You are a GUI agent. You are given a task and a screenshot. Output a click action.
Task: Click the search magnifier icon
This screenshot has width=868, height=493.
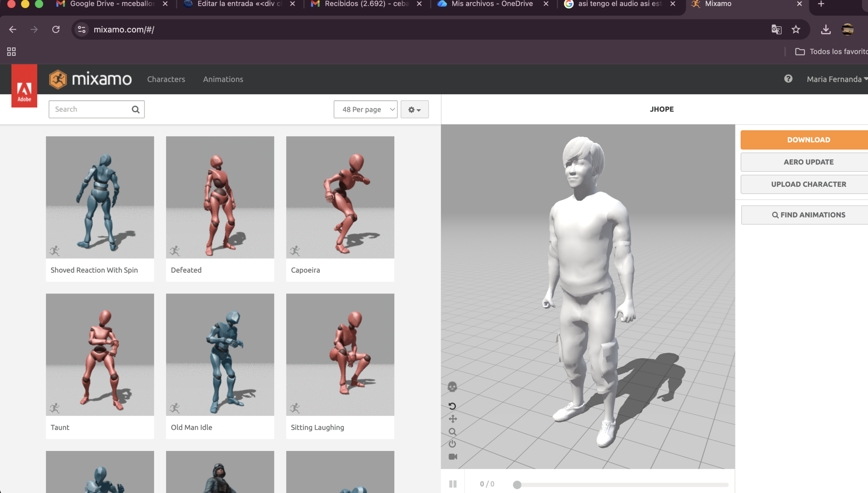(x=136, y=109)
